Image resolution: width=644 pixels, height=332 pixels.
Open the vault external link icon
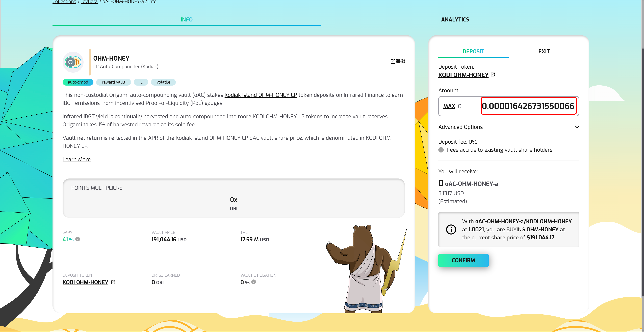(x=393, y=61)
